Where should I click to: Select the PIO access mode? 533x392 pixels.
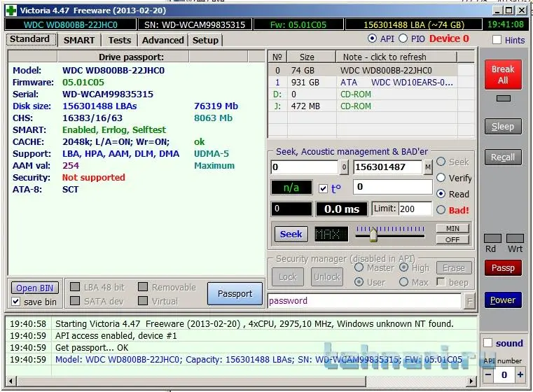pos(404,38)
